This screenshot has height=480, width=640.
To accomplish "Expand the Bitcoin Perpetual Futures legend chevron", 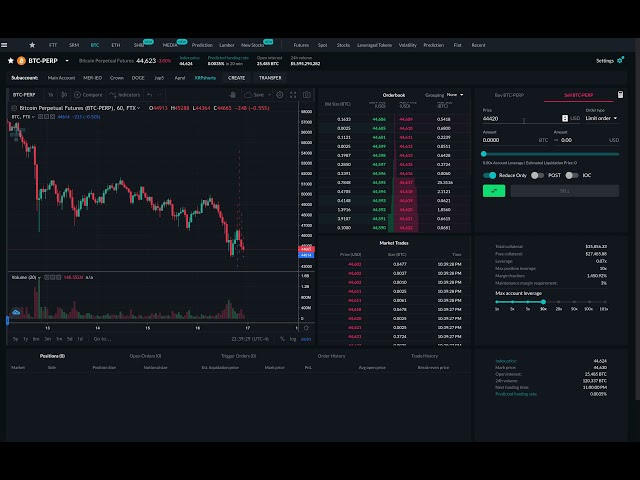I will tap(139, 108).
